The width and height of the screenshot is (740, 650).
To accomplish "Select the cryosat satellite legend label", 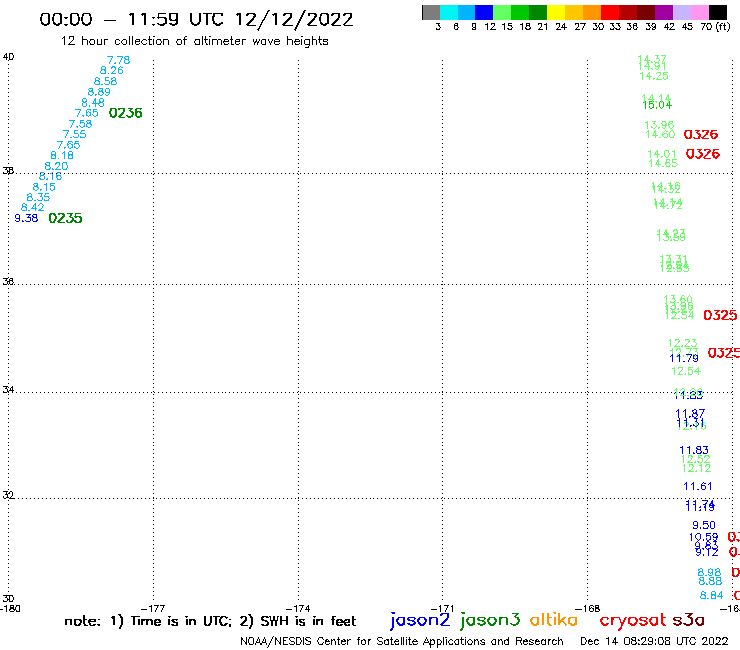I will click(633, 621).
